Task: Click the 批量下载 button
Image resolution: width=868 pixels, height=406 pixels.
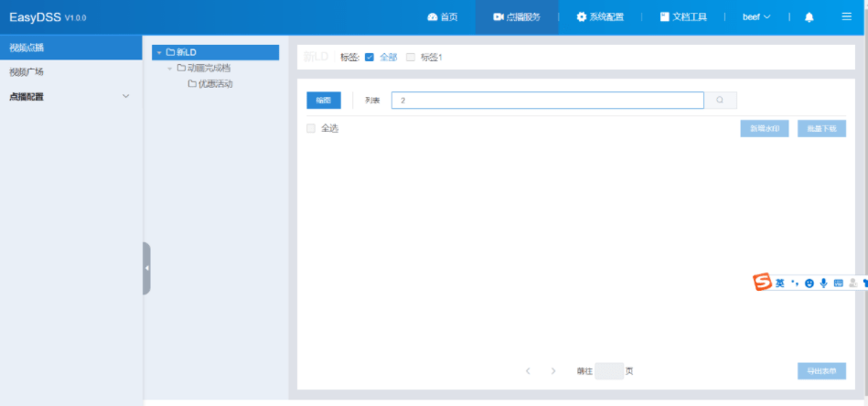Action: tap(821, 129)
